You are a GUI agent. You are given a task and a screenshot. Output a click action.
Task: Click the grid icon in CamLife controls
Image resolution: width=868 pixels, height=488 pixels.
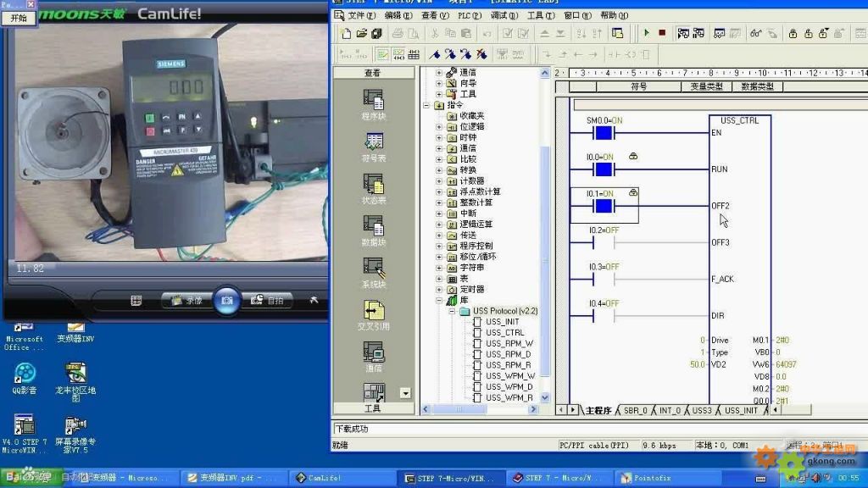[136, 301]
